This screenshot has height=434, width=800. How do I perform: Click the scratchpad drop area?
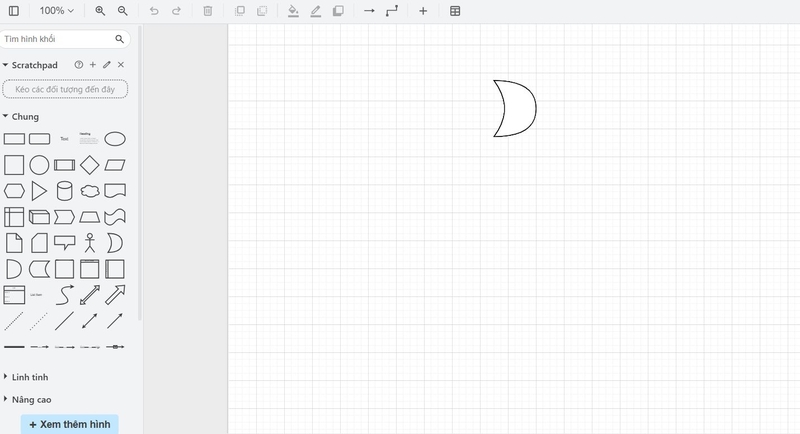tap(65, 89)
